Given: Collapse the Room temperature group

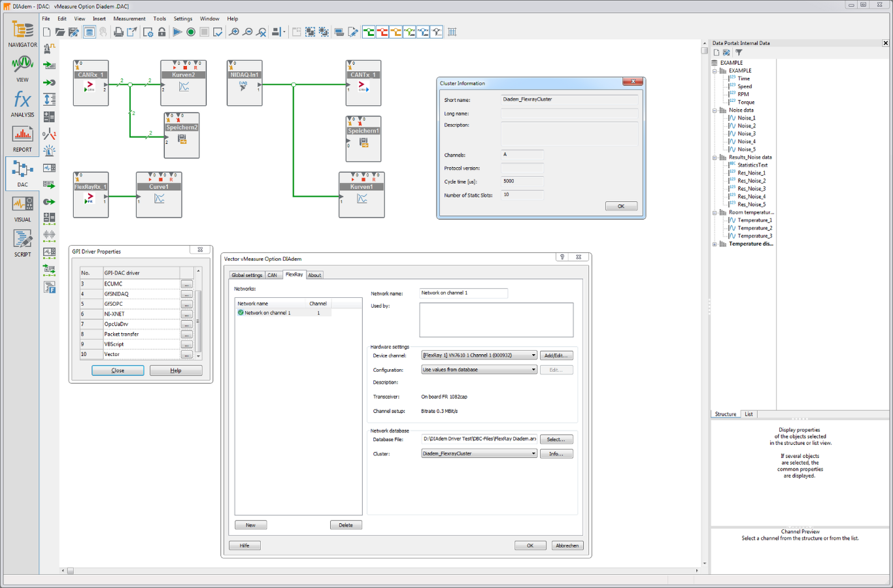Looking at the screenshot, I should pyautogui.click(x=715, y=212).
